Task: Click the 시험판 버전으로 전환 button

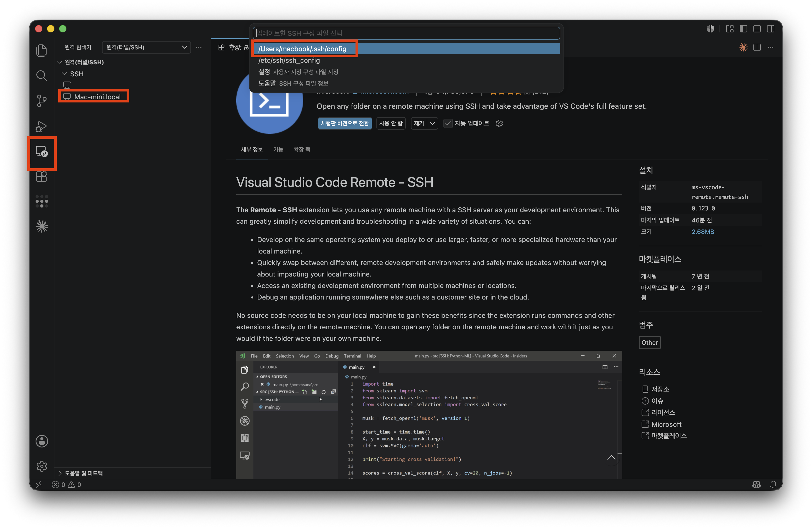Action: click(345, 123)
